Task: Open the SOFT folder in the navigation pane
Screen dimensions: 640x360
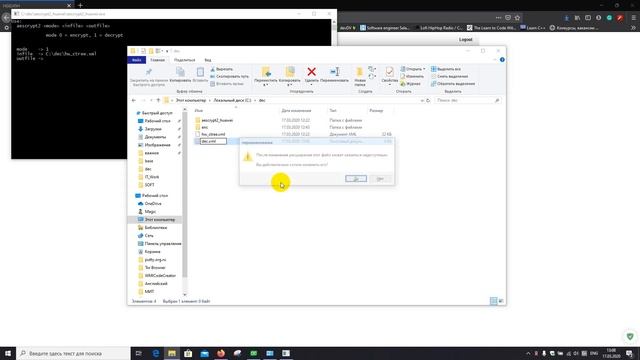Action: pos(149,185)
